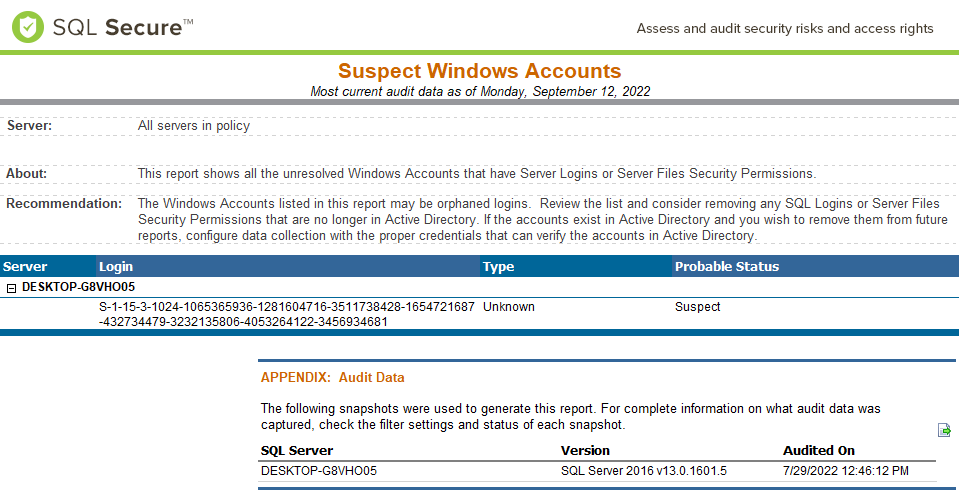Click the Login column header
This screenshot has width=959, height=490.
pos(116,267)
